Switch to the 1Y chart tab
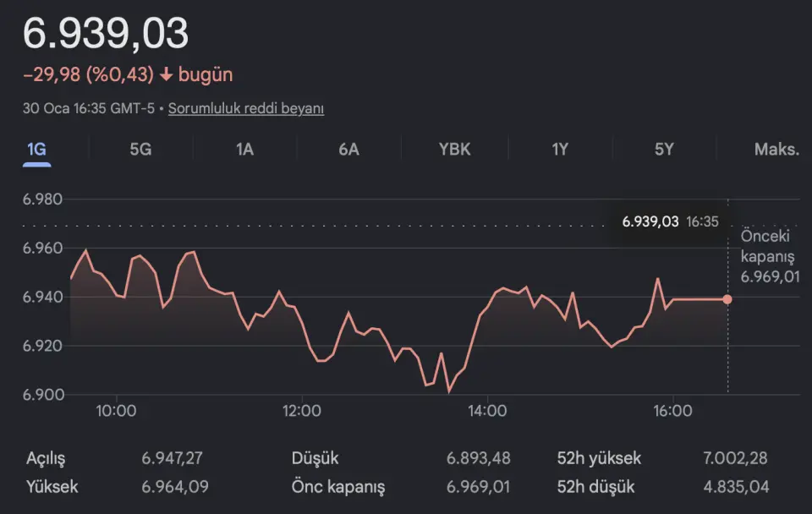Viewport: 812px width, 514px height. point(560,150)
